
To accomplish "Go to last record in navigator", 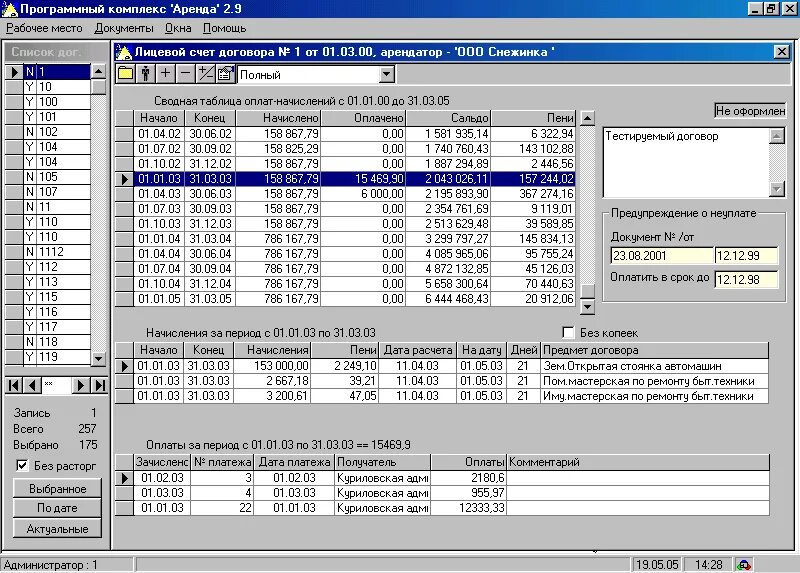I will pyautogui.click(x=99, y=385).
